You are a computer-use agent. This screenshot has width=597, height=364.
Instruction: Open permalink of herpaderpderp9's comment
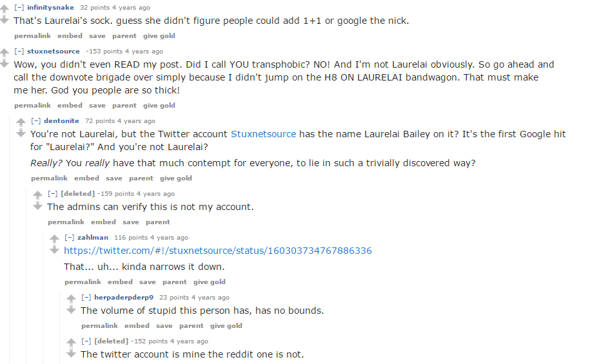(99, 326)
